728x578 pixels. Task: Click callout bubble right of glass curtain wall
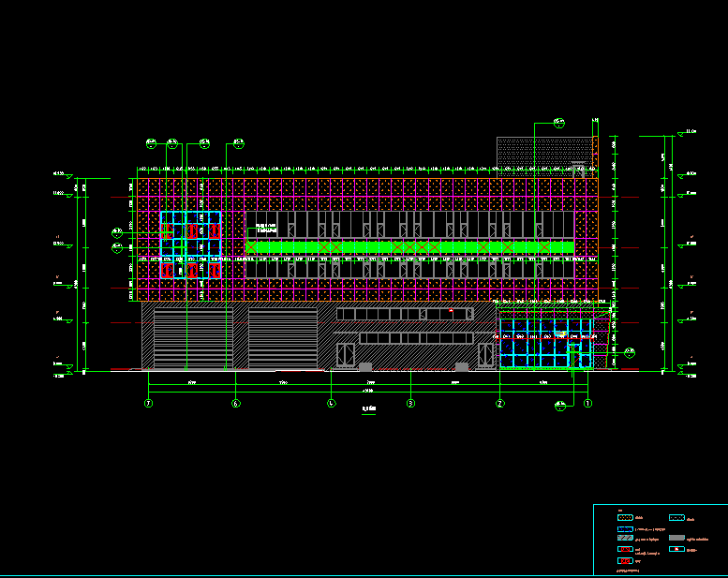pos(629,353)
